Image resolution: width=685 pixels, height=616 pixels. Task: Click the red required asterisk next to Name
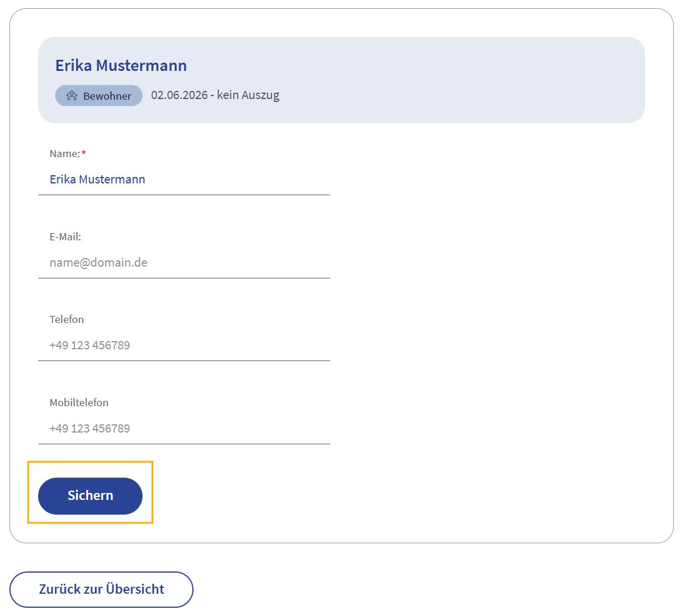point(83,153)
